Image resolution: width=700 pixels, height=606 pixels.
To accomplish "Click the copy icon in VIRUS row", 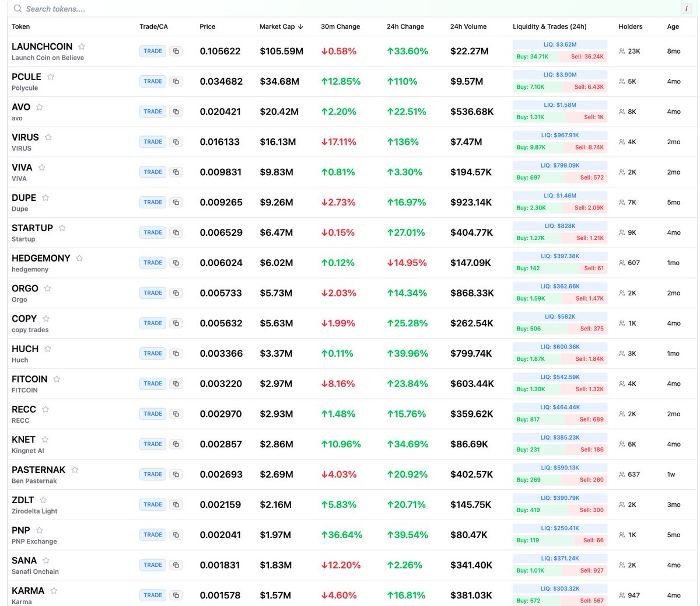I will point(176,142).
